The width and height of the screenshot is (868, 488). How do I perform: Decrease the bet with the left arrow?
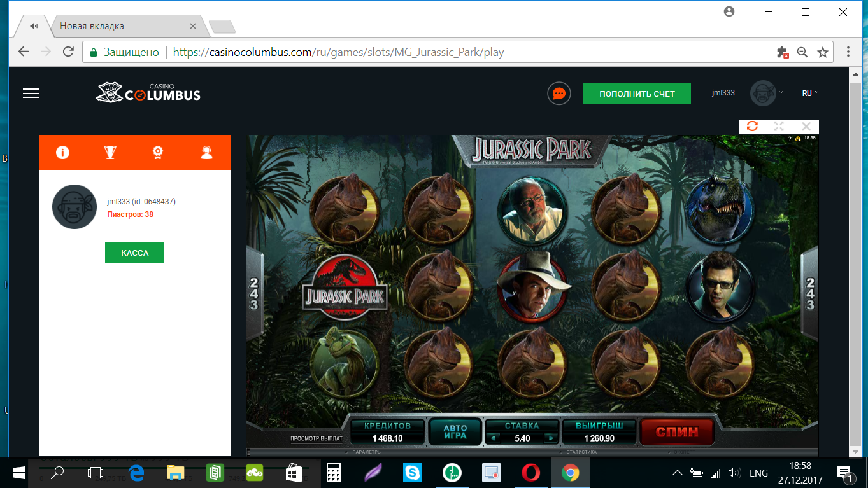pos(492,438)
